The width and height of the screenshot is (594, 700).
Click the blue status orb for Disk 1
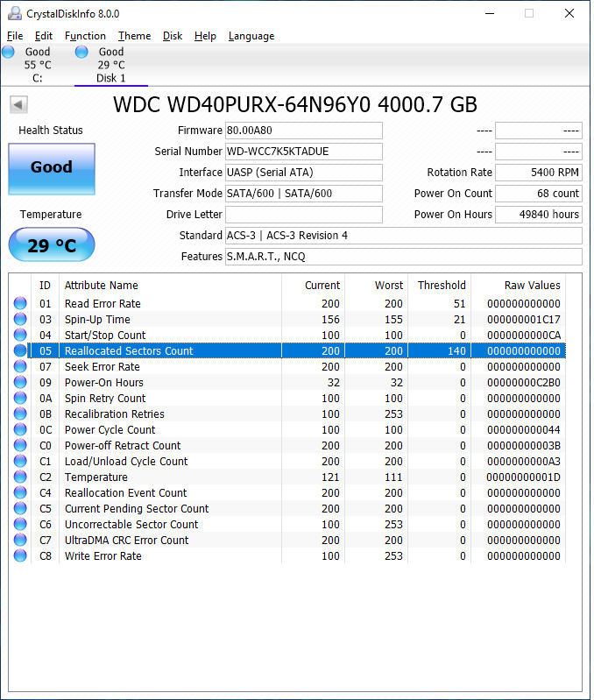pos(81,52)
